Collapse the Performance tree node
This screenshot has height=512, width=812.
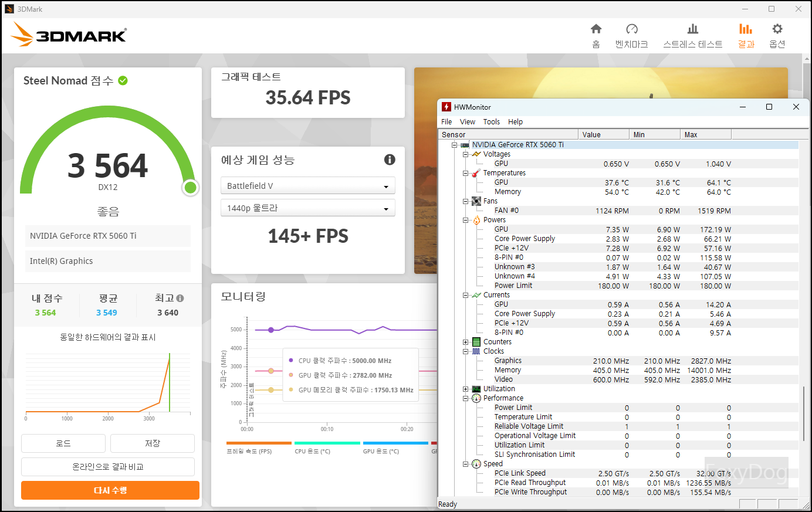[465, 398]
